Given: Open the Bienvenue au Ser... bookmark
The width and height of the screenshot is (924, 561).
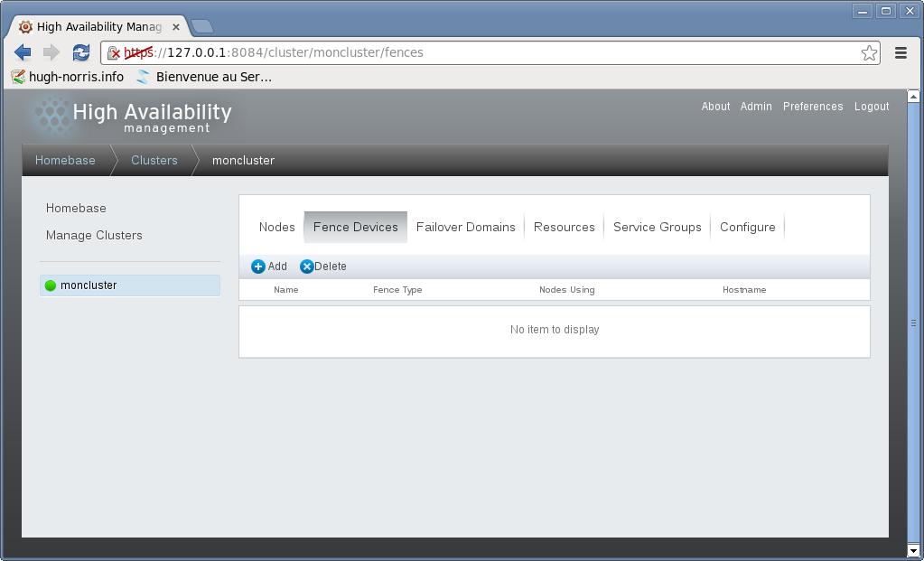Looking at the screenshot, I should pos(204,77).
